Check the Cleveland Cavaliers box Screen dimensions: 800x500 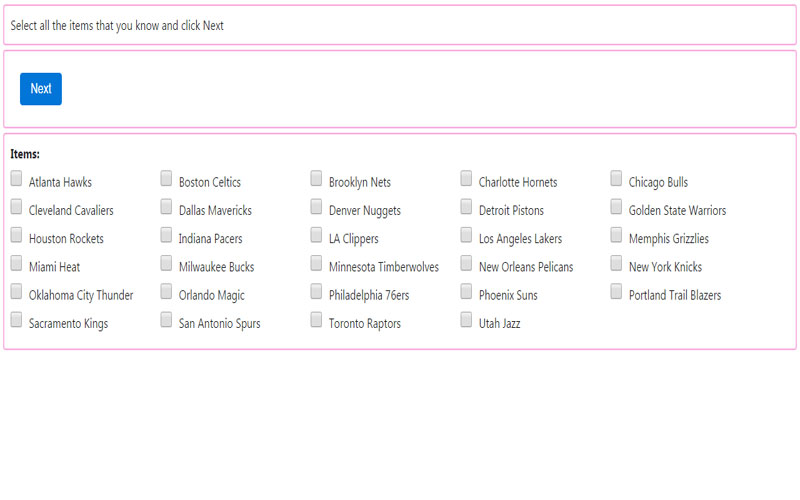coord(16,207)
